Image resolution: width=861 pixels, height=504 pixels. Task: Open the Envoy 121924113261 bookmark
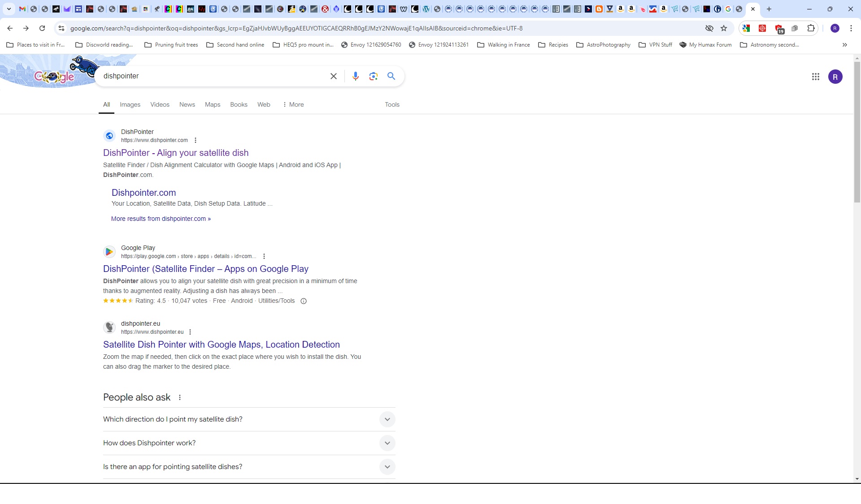(439, 45)
